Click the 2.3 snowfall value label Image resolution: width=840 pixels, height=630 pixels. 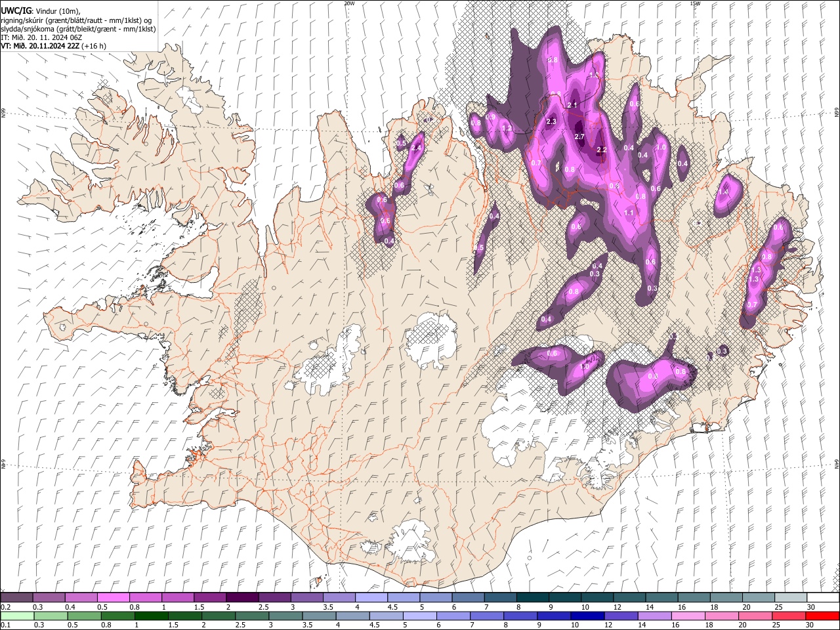[x=551, y=121]
